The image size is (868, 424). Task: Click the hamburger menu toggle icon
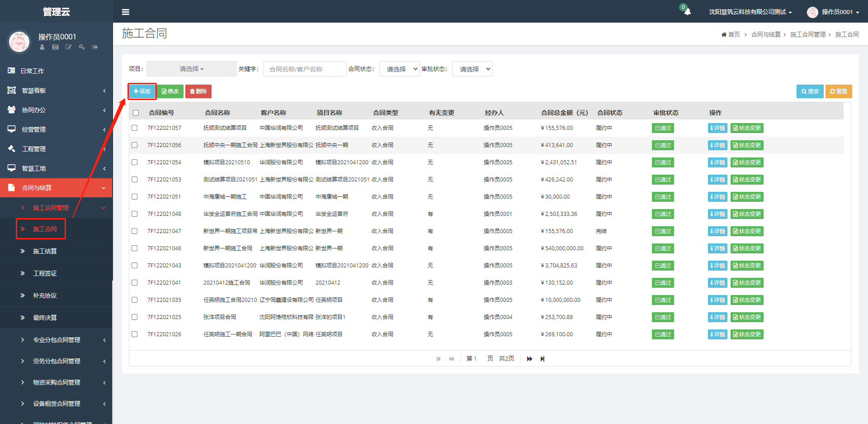126,12
